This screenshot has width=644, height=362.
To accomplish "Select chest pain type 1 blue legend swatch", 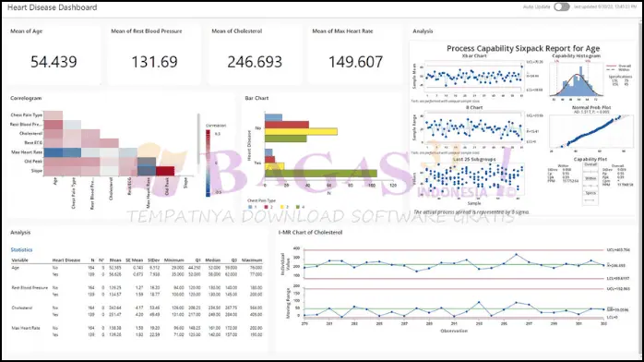I will 251,207.
